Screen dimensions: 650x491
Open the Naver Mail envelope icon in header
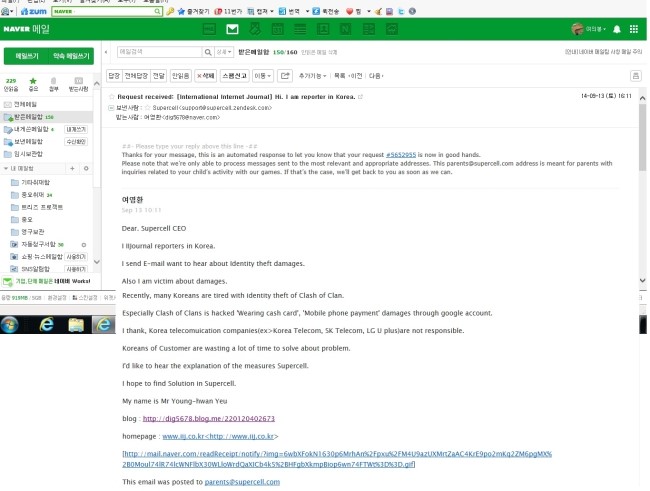[x=232, y=29]
